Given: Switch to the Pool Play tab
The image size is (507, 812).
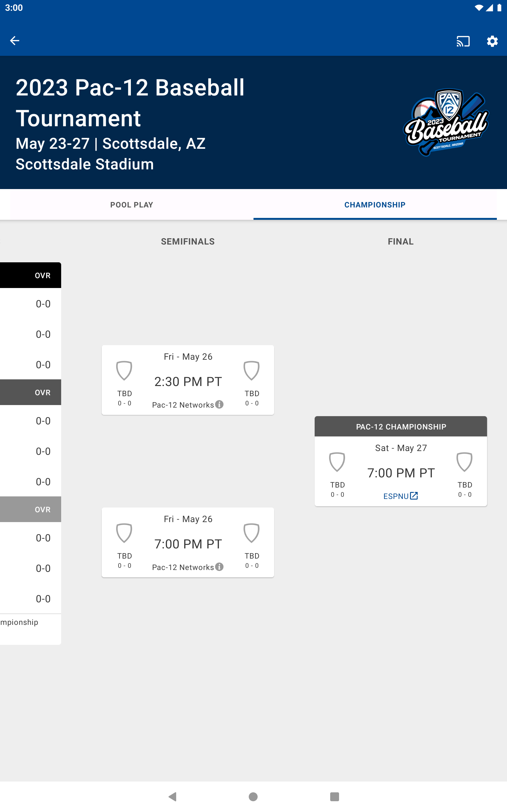Looking at the screenshot, I should (132, 205).
